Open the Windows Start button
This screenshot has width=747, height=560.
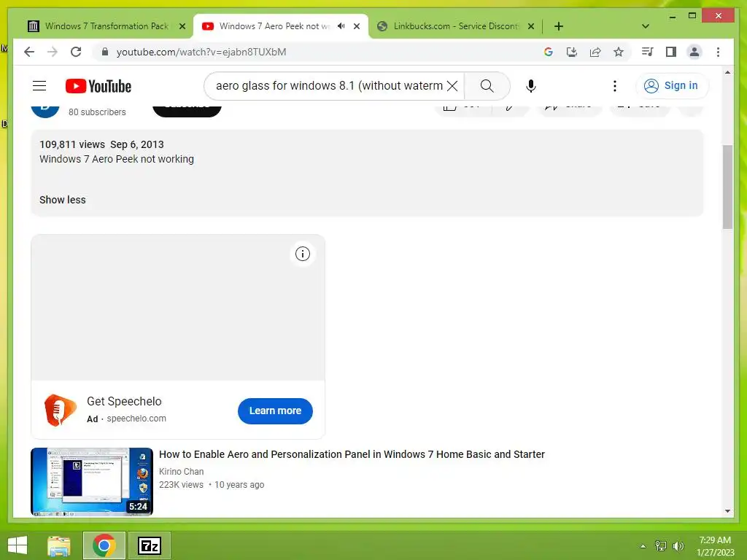point(18,545)
